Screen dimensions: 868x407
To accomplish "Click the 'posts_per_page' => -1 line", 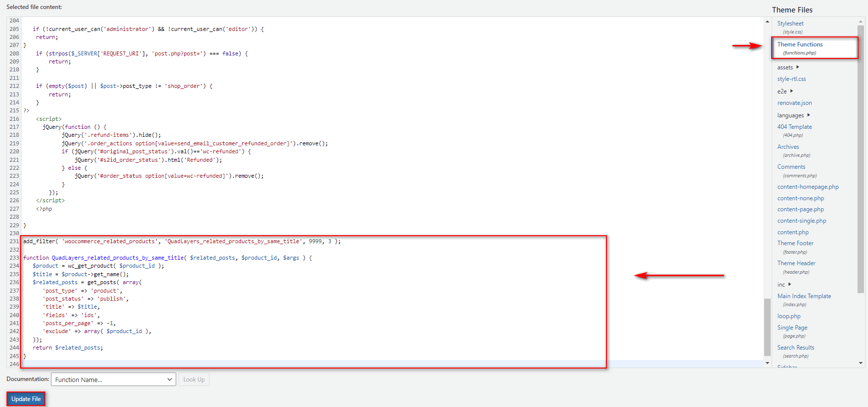I will click(79, 323).
